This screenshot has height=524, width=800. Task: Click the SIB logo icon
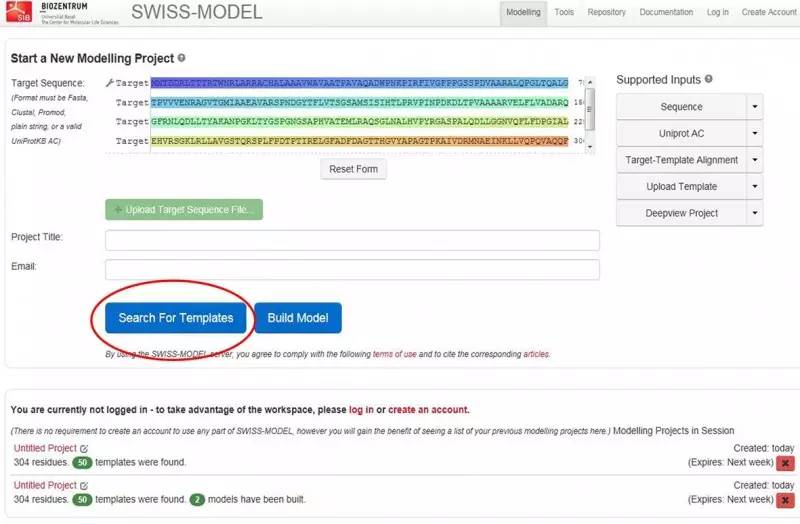[19, 12]
